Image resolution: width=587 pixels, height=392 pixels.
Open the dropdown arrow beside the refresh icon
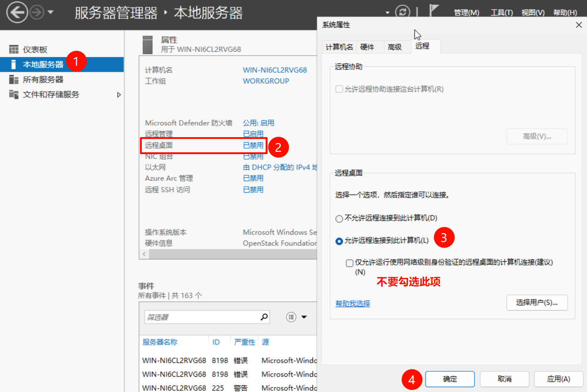pos(387,12)
